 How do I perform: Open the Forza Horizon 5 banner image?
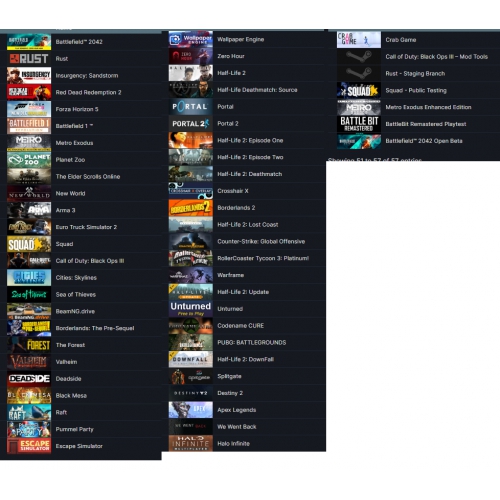(29, 109)
